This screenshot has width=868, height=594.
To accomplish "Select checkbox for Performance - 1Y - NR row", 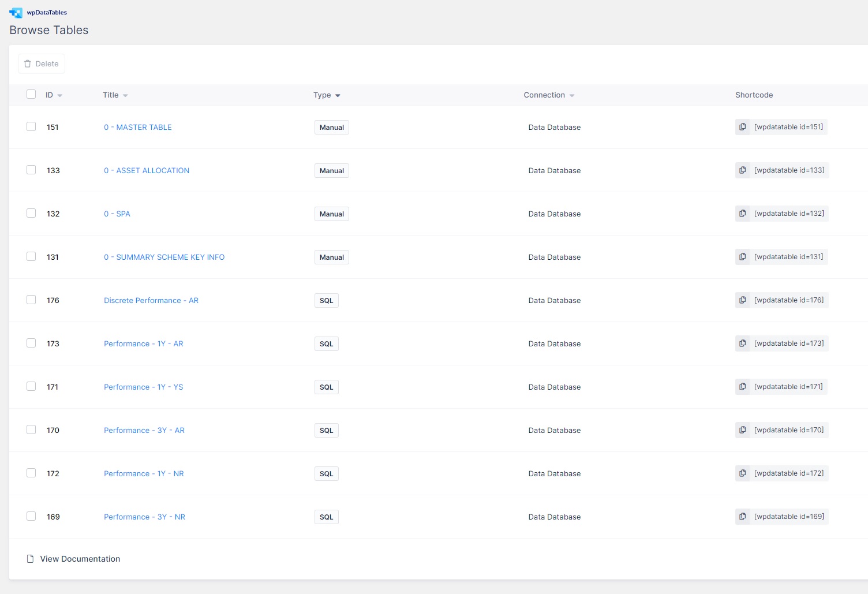I will tap(31, 473).
